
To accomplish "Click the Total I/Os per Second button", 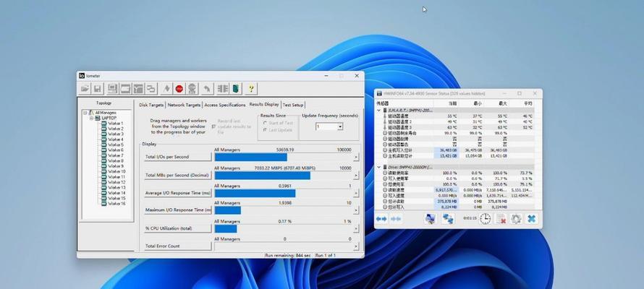I will [x=178, y=157].
